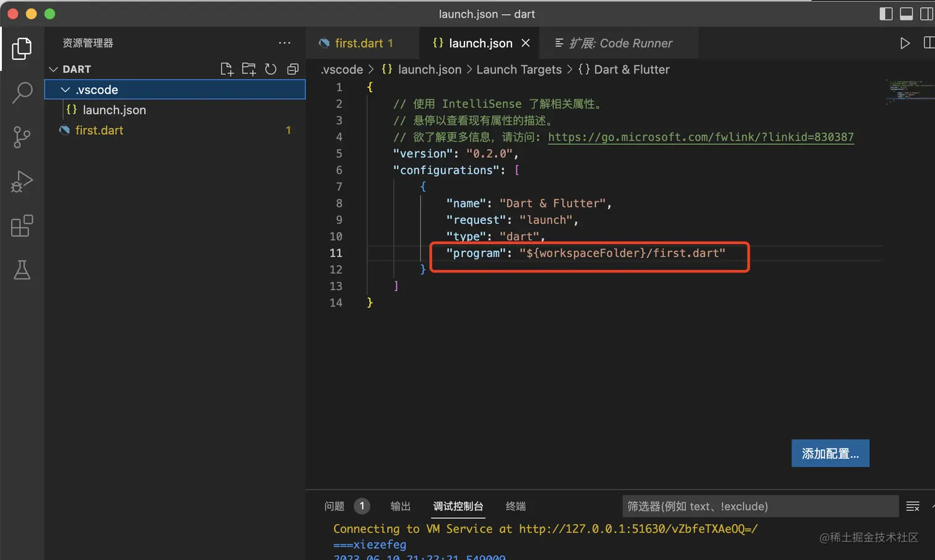935x560 pixels.
Task: Open explorer more actions ellipsis menu
Action: pyautogui.click(x=284, y=43)
